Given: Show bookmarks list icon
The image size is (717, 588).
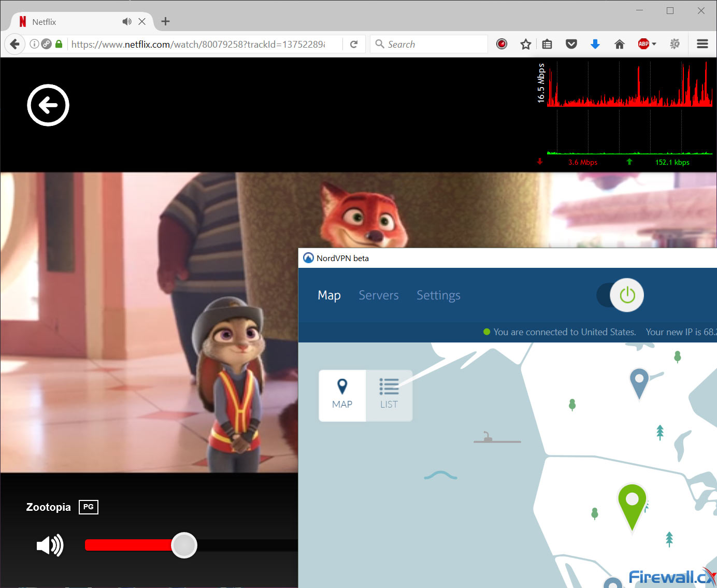Looking at the screenshot, I should tap(547, 44).
